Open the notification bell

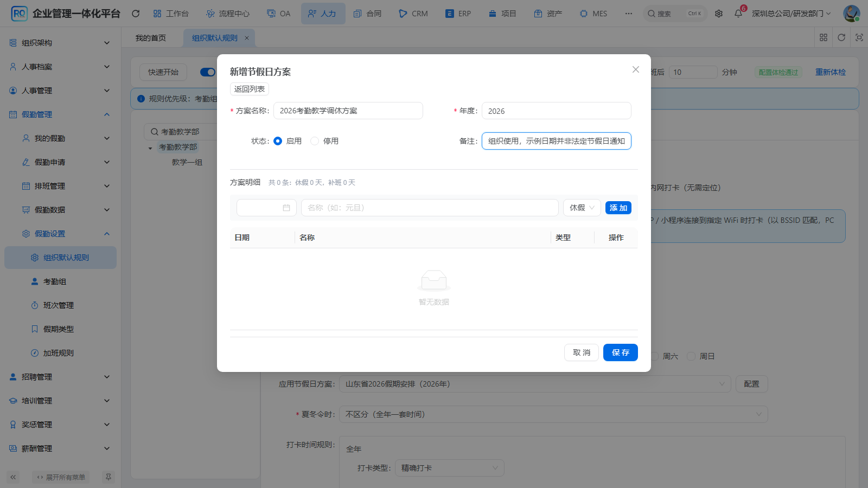coord(738,14)
